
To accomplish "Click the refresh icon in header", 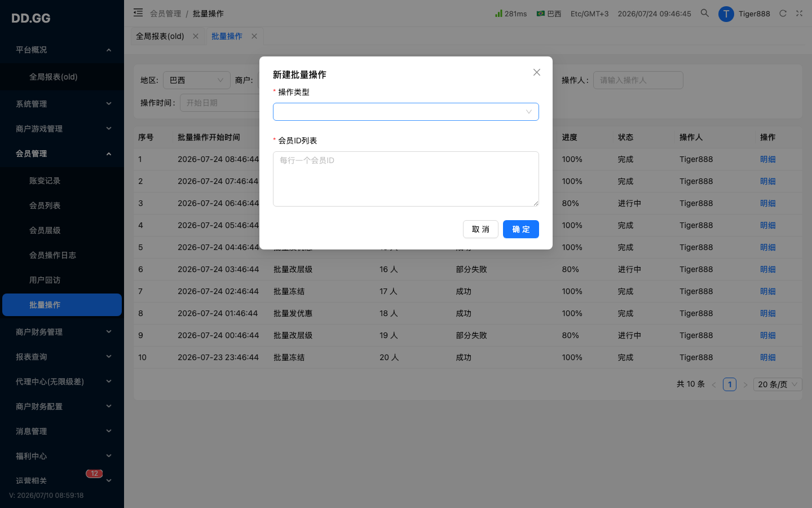I will point(783,14).
